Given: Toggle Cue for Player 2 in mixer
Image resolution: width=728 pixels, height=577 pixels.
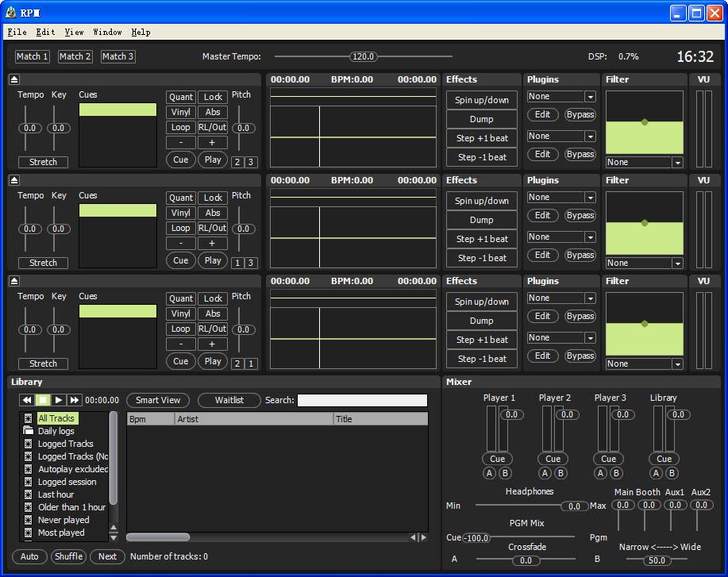Looking at the screenshot, I should pos(553,459).
